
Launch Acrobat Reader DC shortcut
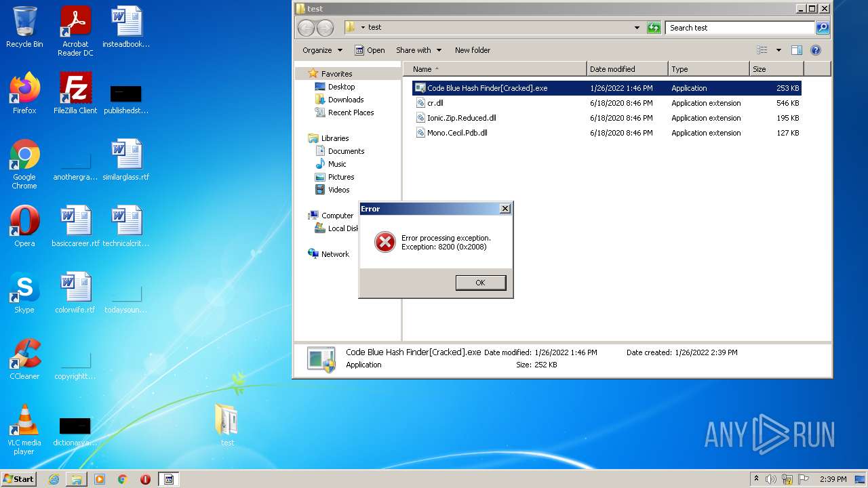75,31
